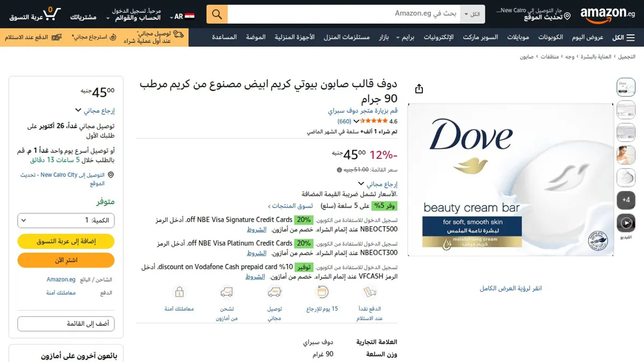Click انقر لرؤية العرض الكامل link
Screen dimensions: 644x362
click(510, 289)
